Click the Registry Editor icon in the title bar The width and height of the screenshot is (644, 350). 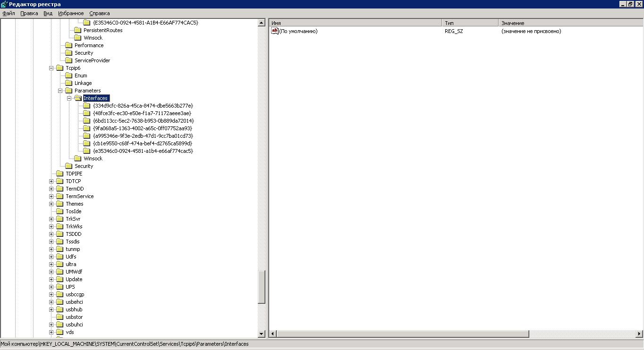pyautogui.click(x=4, y=4)
